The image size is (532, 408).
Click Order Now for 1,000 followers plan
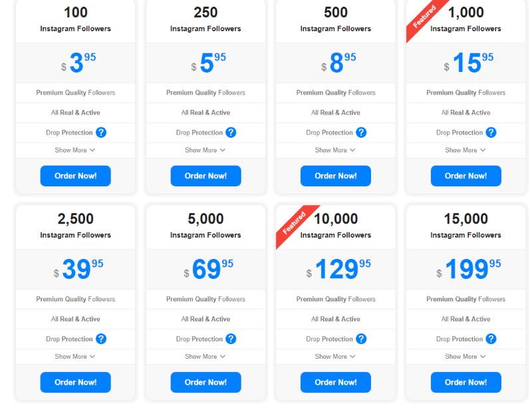tap(466, 176)
